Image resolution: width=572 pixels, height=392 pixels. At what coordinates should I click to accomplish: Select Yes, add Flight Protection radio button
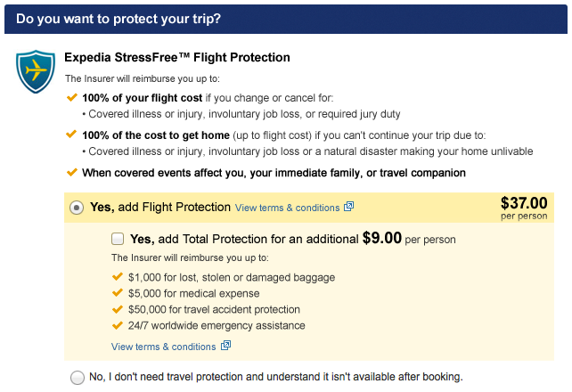pos(78,207)
